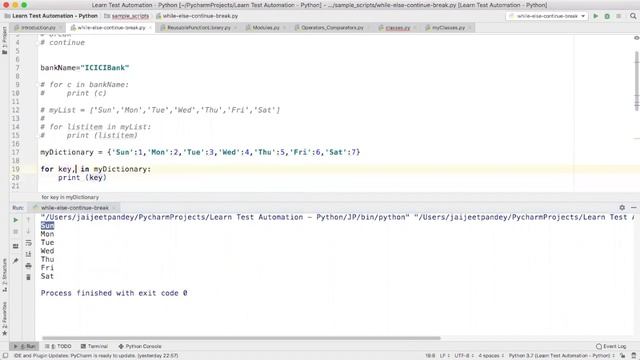Click the IDE and Plugin Updates status message
The image size is (640, 360).
(96, 356)
